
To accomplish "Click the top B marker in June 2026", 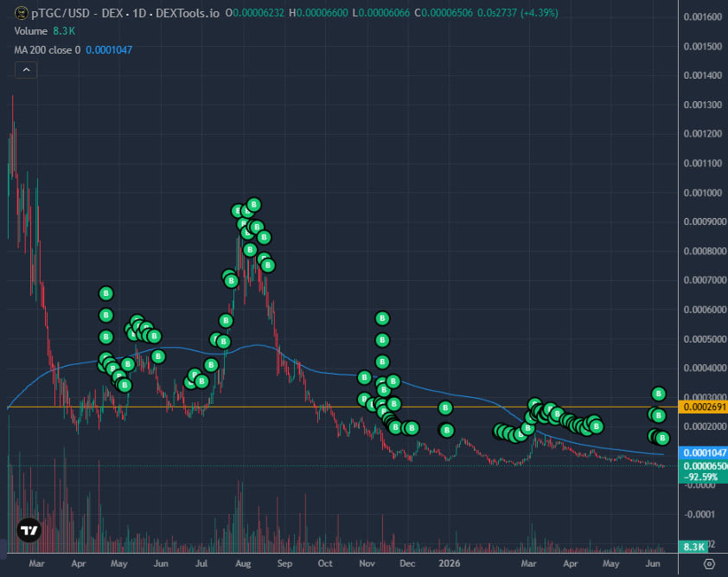I will 658,394.
